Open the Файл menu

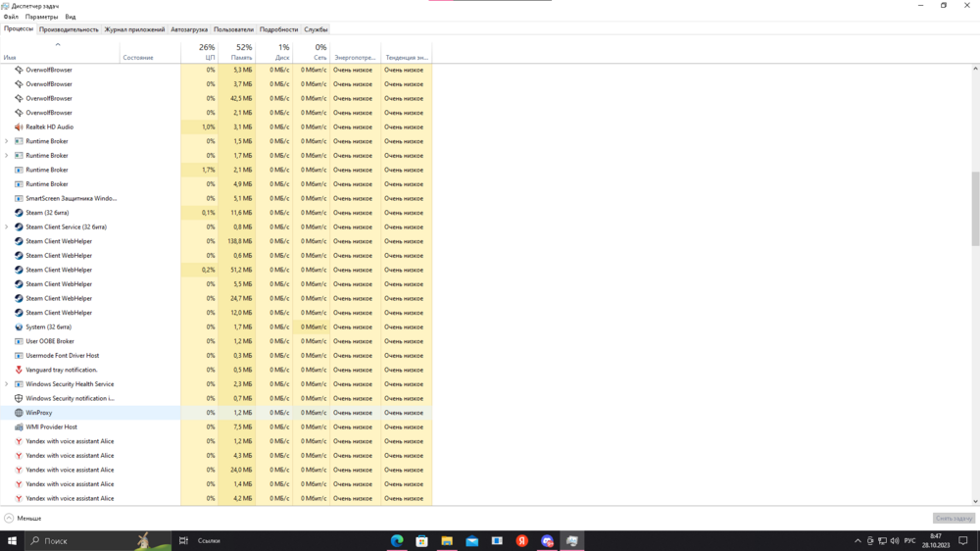point(11,17)
